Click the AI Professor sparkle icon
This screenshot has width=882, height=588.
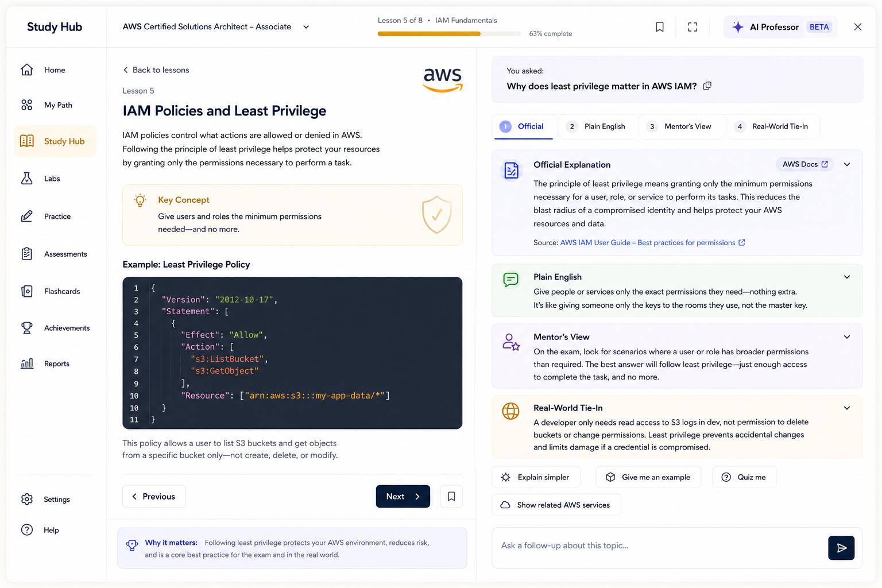pyautogui.click(x=738, y=27)
